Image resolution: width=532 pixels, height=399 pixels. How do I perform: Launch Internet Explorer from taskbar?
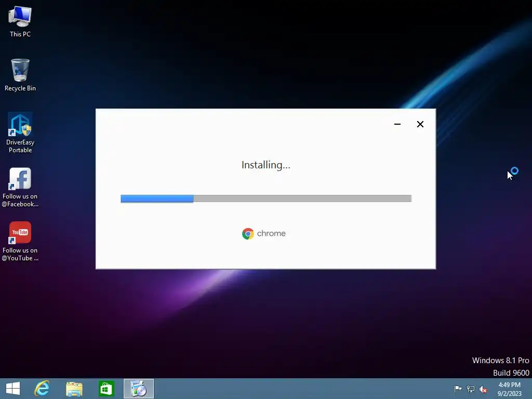(x=42, y=389)
